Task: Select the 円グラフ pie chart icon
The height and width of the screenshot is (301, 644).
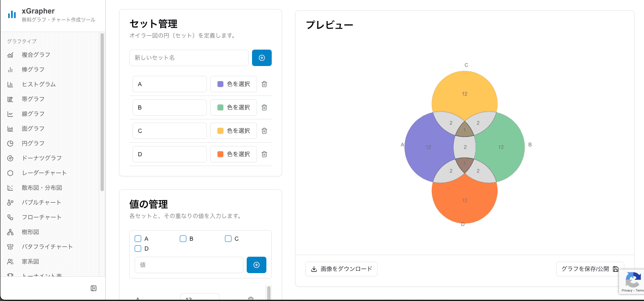Action: 10,144
